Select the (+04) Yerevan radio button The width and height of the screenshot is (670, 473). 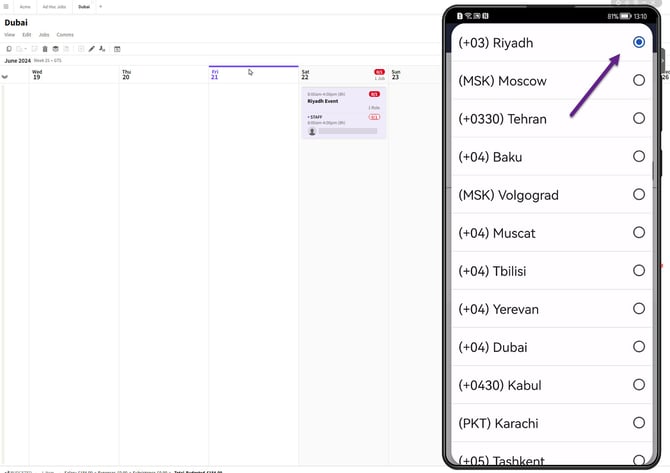click(x=639, y=308)
